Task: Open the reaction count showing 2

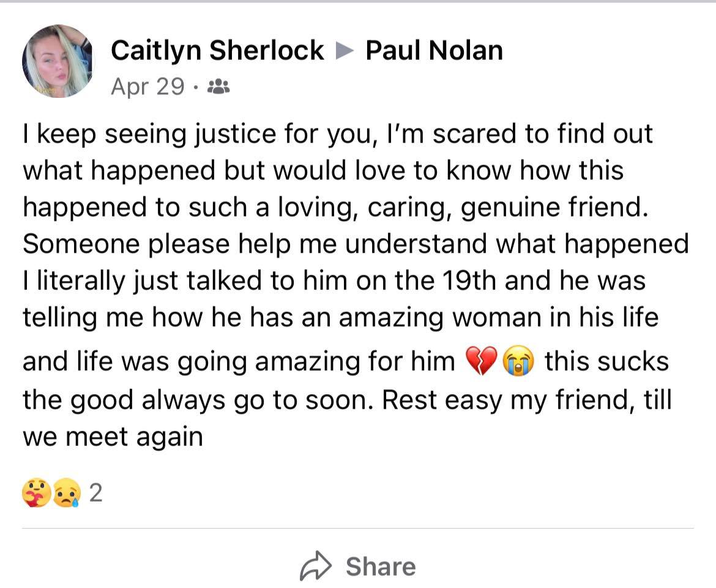Action: tap(95, 493)
